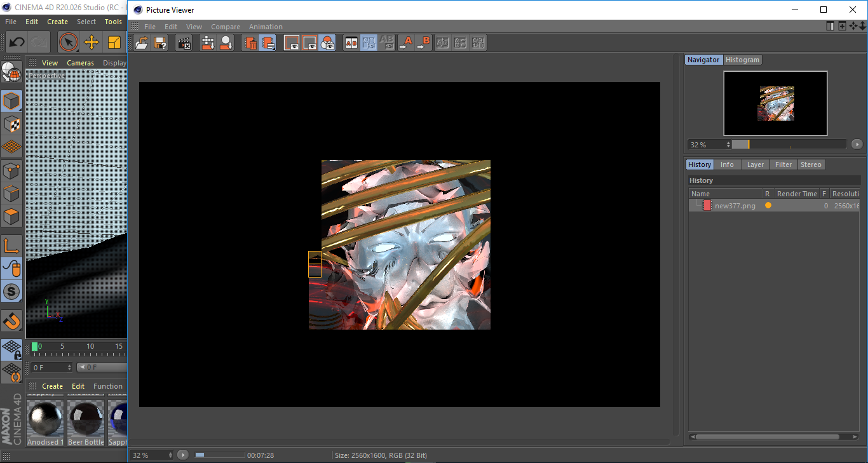Click the Name column header
This screenshot has width=868, height=463.
tap(726, 194)
